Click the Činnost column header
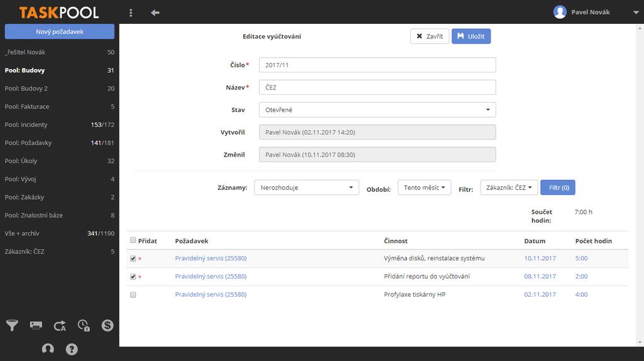The image size is (644, 361). pyautogui.click(x=396, y=241)
